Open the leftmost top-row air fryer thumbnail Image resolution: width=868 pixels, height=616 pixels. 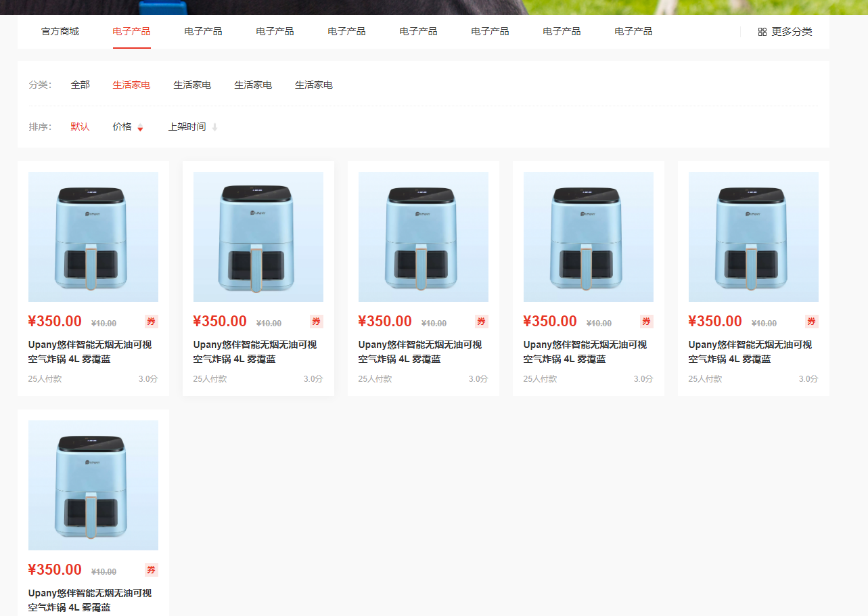(93, 237)
